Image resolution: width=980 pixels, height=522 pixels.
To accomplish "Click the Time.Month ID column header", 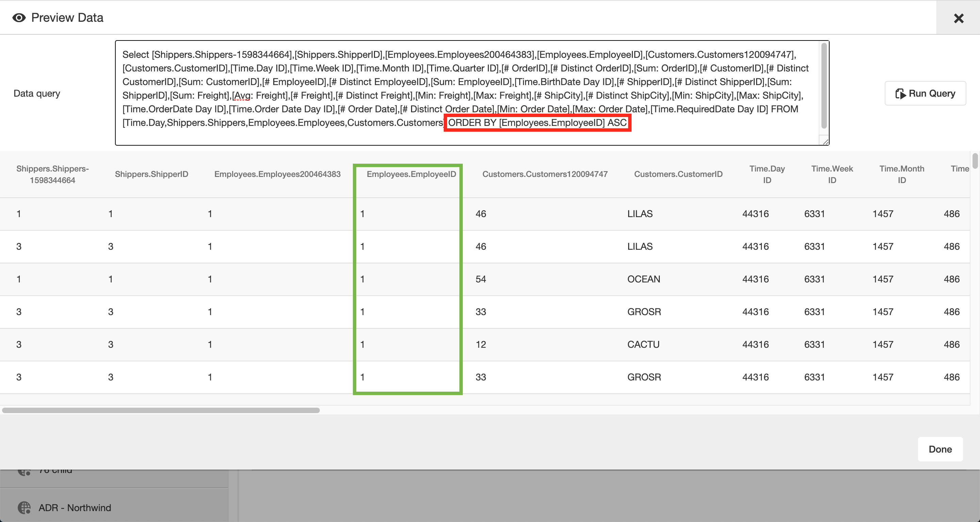I will tap(902, 174).
